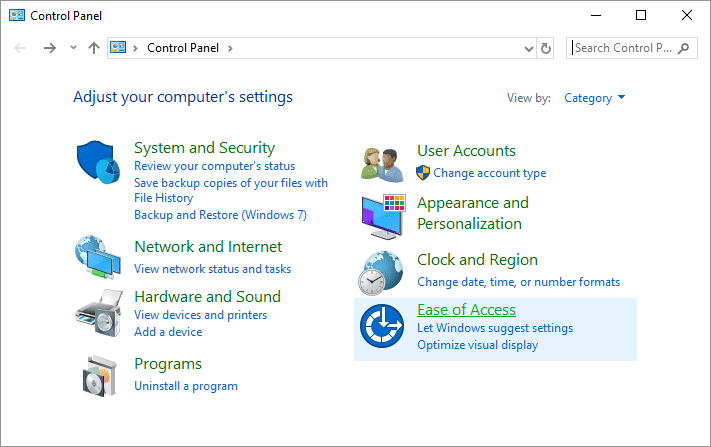This screenshot has width=711, height=447.
Task: Go up one level with Up arrow
Action: click(x=94, y=48)
